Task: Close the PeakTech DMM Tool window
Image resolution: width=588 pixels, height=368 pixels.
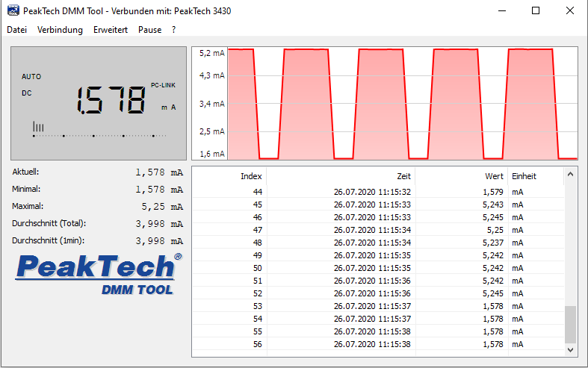Action: [x=570, y=10]
